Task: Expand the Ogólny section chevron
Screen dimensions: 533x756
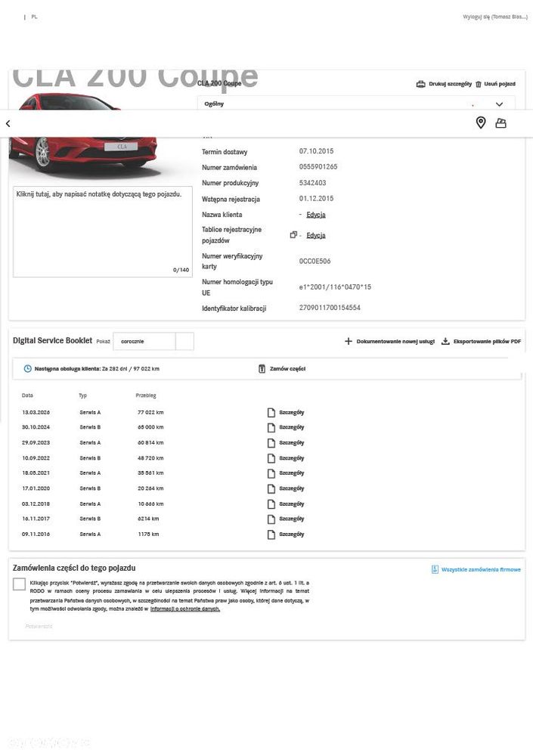Action: pyautogui.click(x=499, y=104)
